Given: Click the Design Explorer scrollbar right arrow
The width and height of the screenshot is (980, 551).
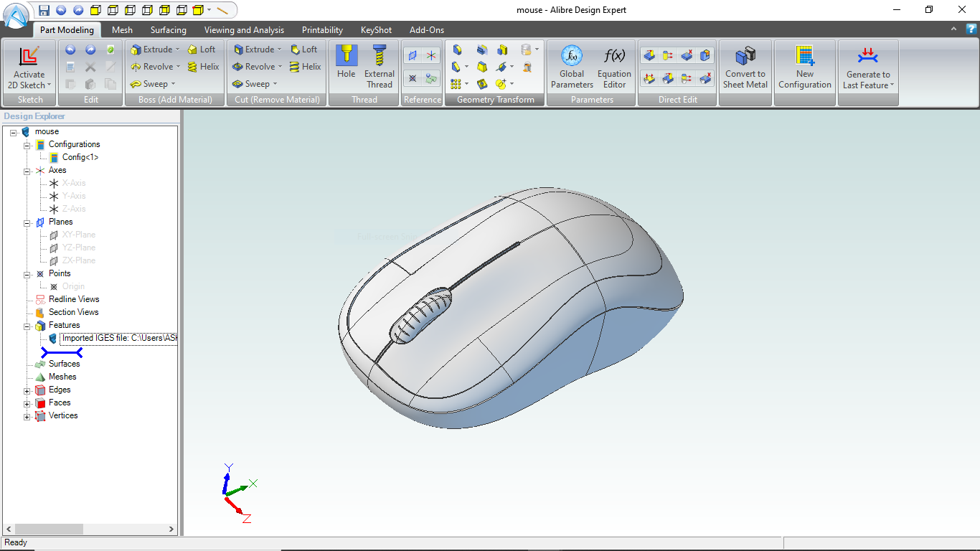Looking at the screenshot, I should tap(171, 529).
